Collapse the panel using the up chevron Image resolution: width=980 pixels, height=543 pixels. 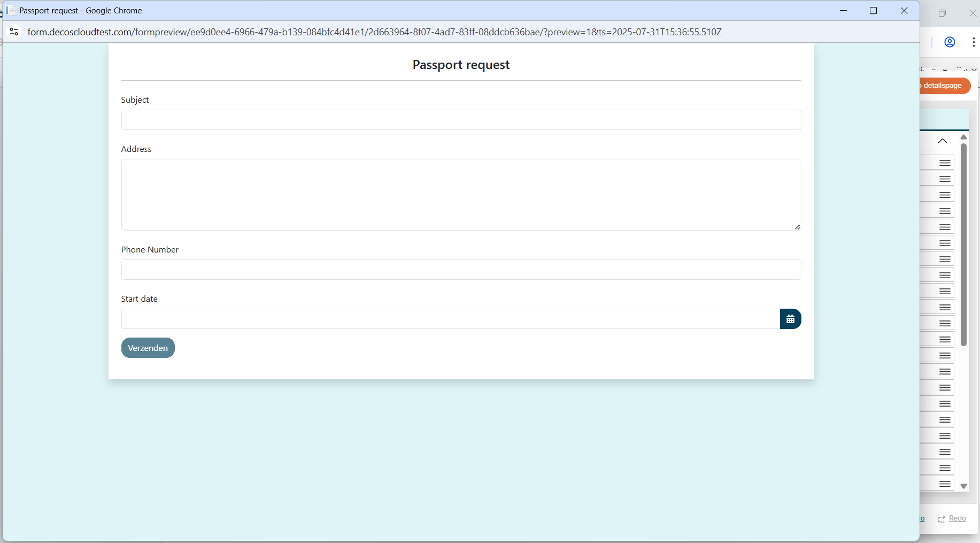pos(943,141)
